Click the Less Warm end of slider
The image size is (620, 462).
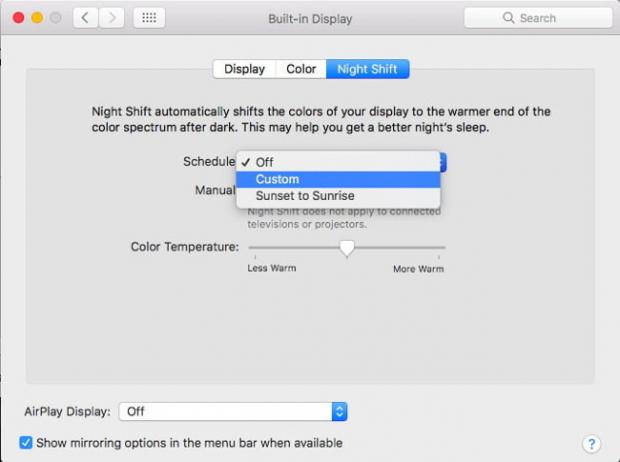coord(251,248)
